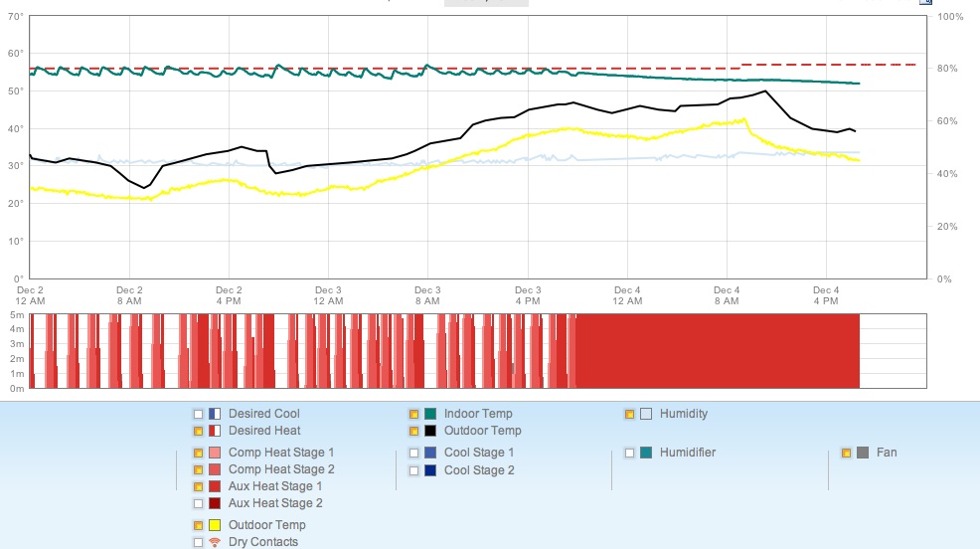Click the 'Dec 3 8 AM' axis label
The width and height of the screenshot is (980, 549).
[x=427, y=295]
